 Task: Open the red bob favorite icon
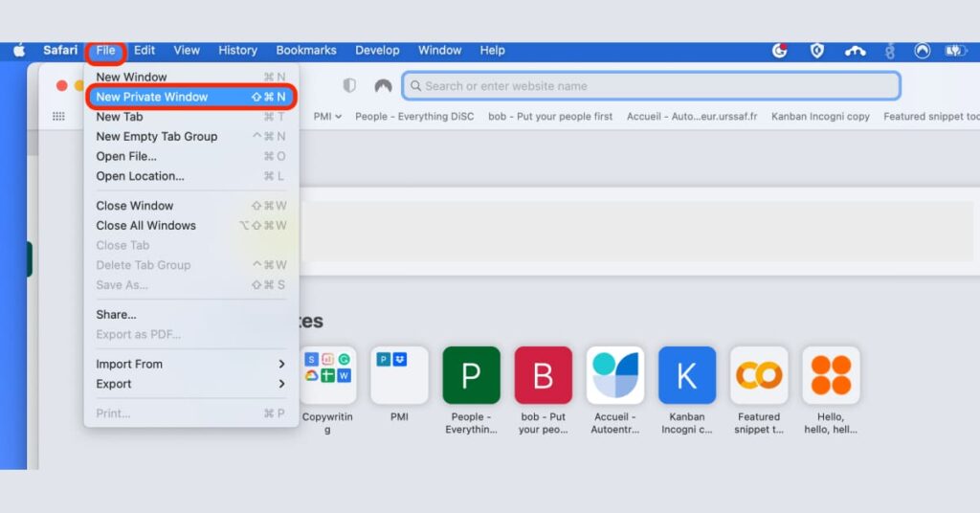[x=543, y=375]
